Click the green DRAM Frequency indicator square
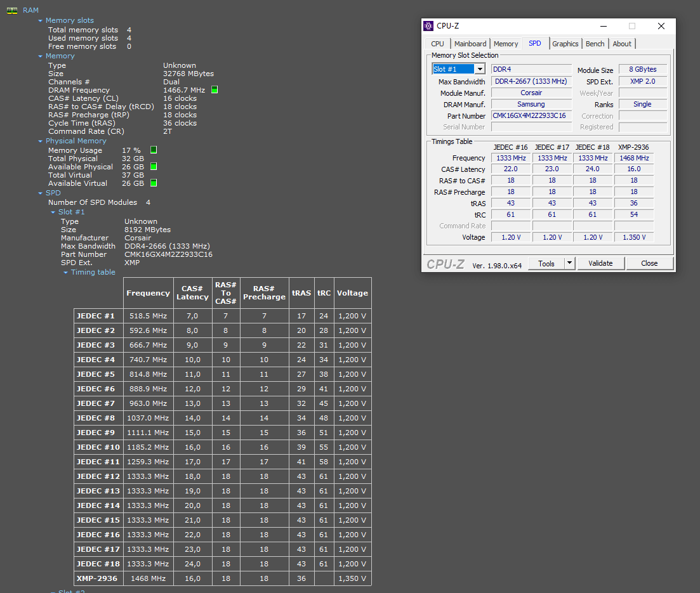Image resolution: width=700 pixels, height=593 pixels. pos(215,89)
